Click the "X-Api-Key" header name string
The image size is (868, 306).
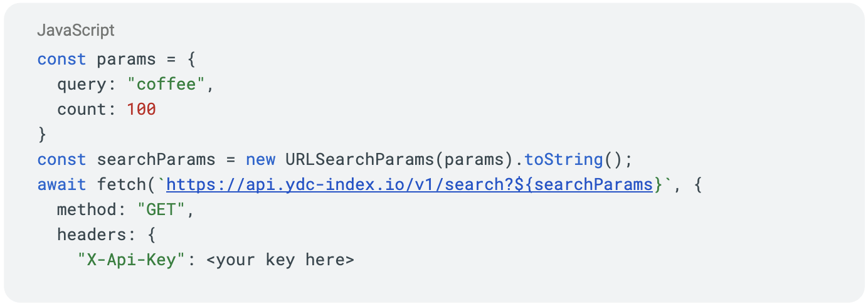131,260
